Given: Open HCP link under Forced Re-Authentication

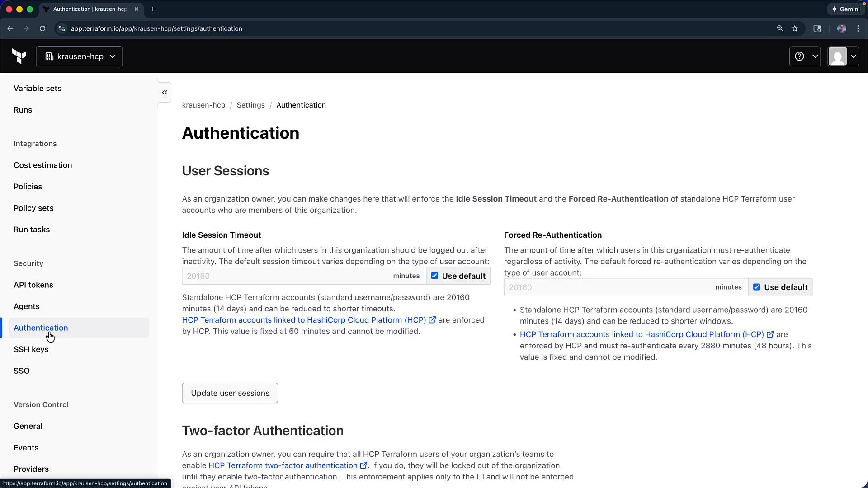Looking at the screenshot, I should pyautogui.click(x=646, y=334).
